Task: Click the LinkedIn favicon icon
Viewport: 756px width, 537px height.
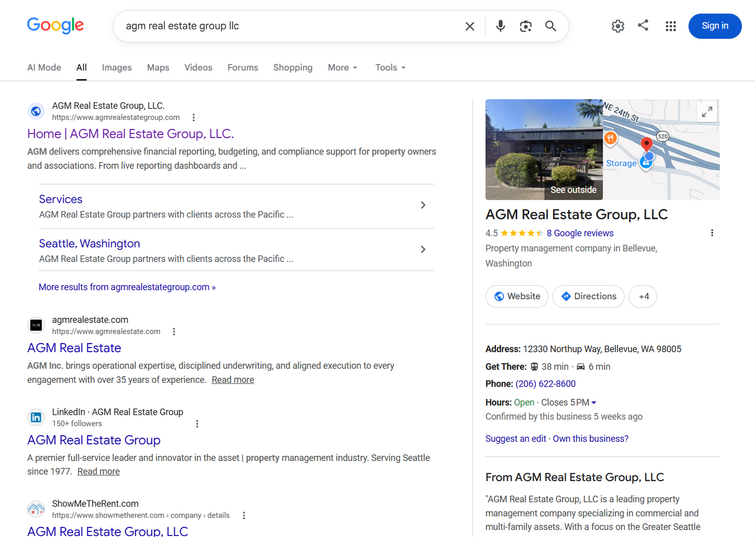Action: click(36, 418)
